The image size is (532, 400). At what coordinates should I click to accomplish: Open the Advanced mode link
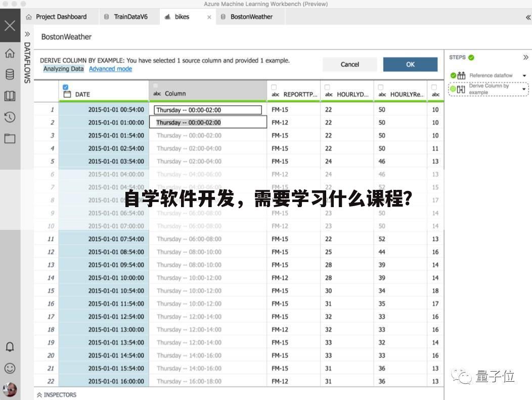click(x=110, y=69)
